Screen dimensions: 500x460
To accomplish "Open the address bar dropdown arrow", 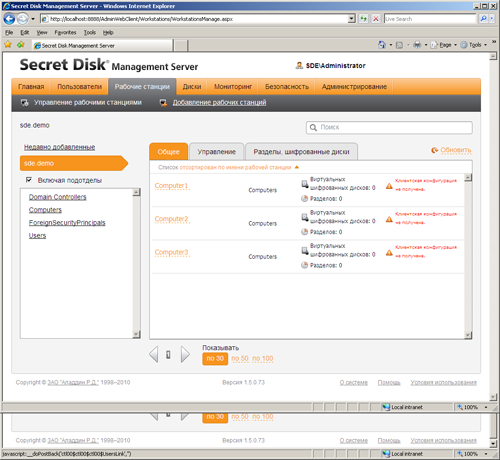I will (x=352, y=19).
